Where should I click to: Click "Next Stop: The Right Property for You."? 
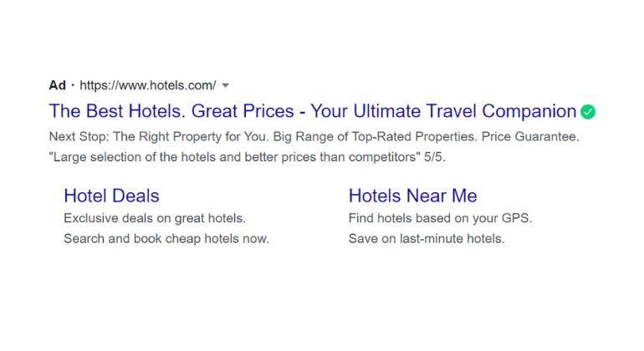159,136
